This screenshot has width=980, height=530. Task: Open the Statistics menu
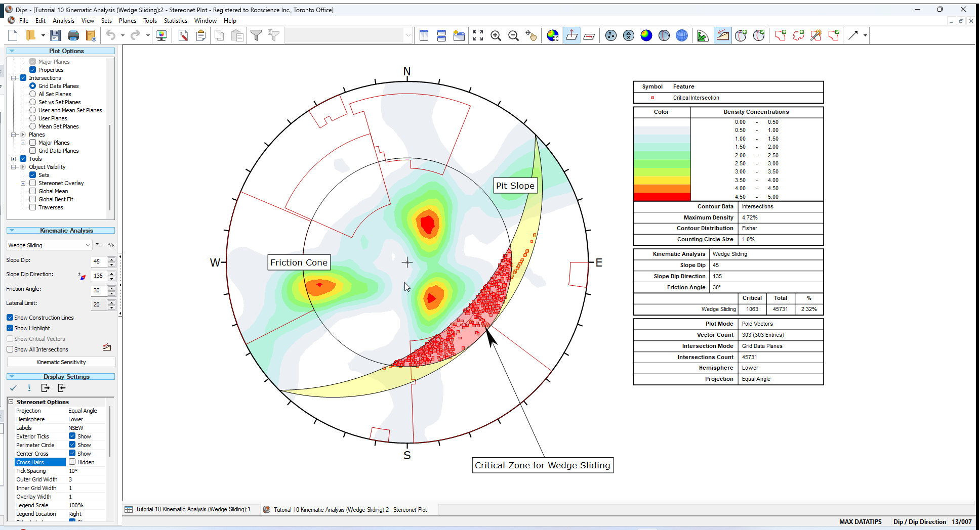[x=176, y=21]
